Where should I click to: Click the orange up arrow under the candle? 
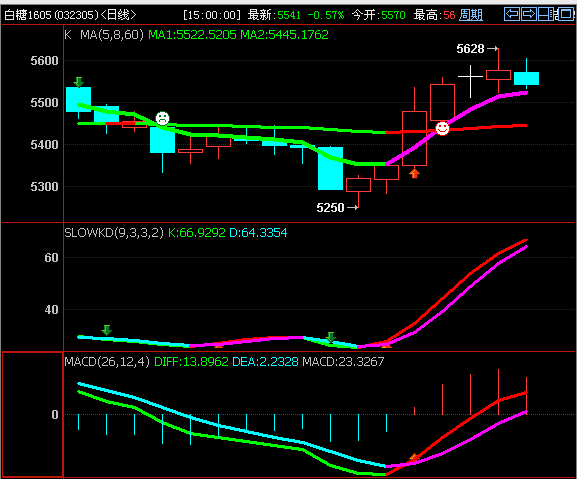click(414, 173)
